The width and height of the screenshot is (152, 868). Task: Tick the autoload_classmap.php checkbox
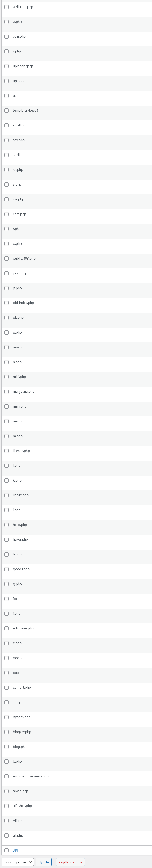point(6,776)
